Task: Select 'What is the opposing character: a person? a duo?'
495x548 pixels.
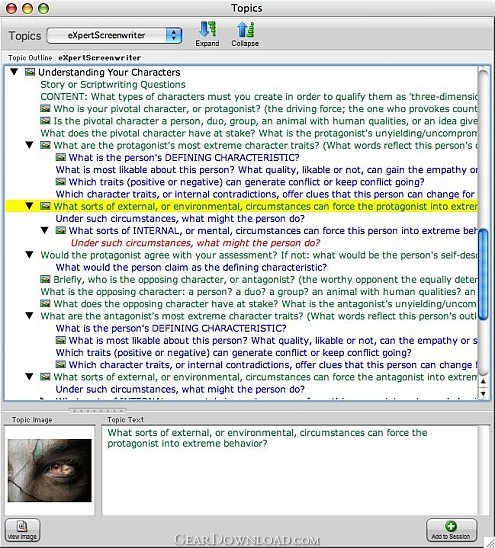Action: [259, 291]
